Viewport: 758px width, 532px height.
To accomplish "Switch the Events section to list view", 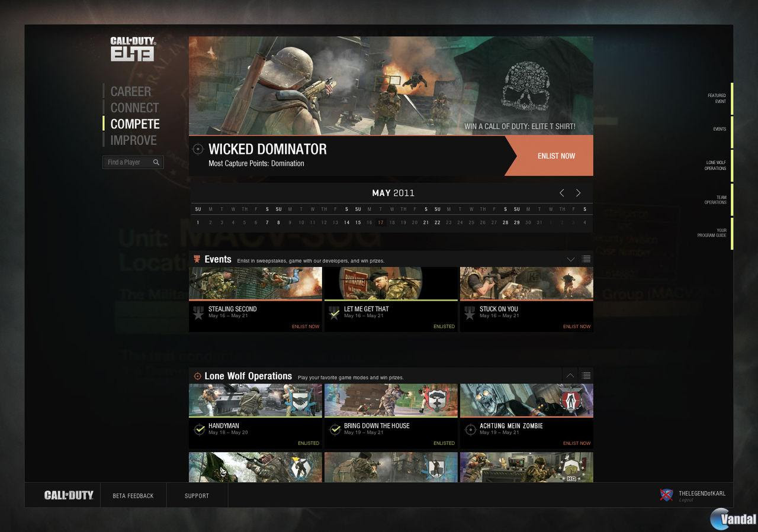I will (586, 259).
